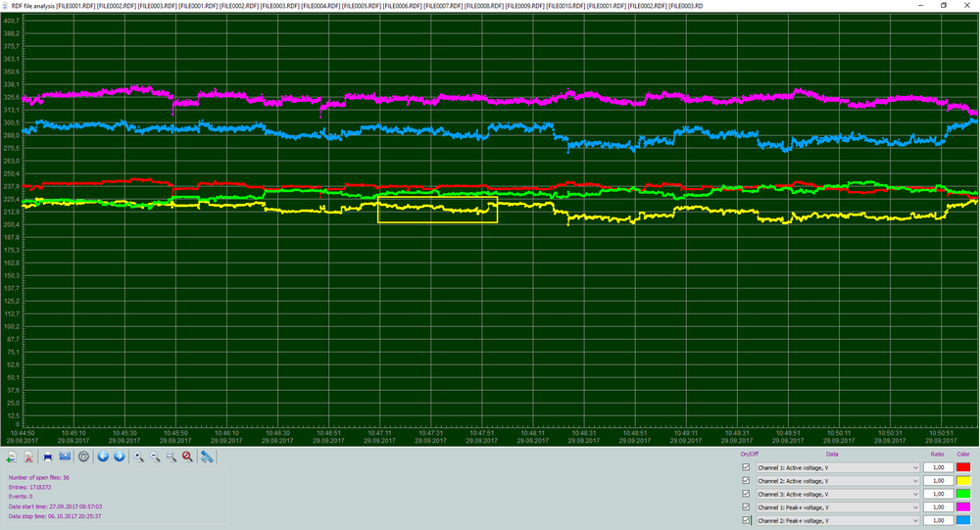Click the 'Data start time: 27.09.2017 08:57:03' text

pos(55,506)
